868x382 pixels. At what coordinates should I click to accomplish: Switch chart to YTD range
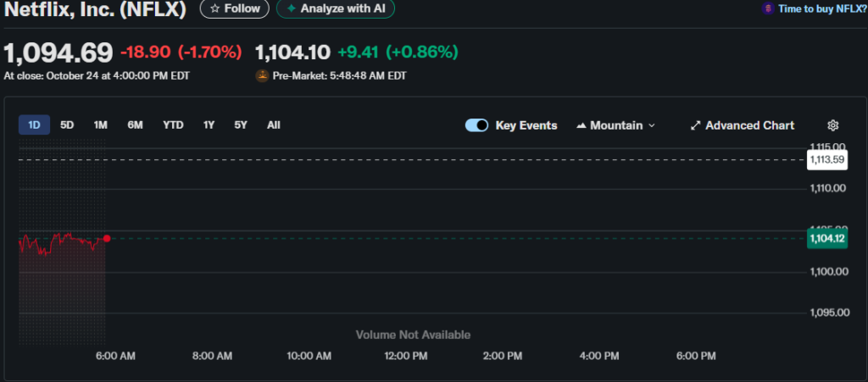[173, 125]
